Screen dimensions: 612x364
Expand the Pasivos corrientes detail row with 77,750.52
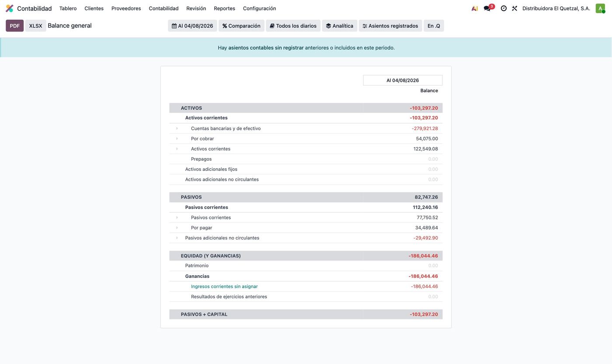pyautogui.click(x=177, y=218)
